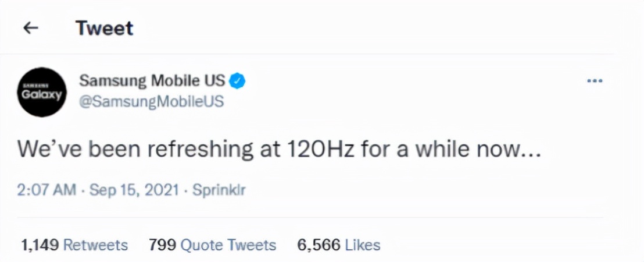Click the 6,566 like count number
Image resolution: width=644 pixels, height=262 pixels.
tap(319, 245)
